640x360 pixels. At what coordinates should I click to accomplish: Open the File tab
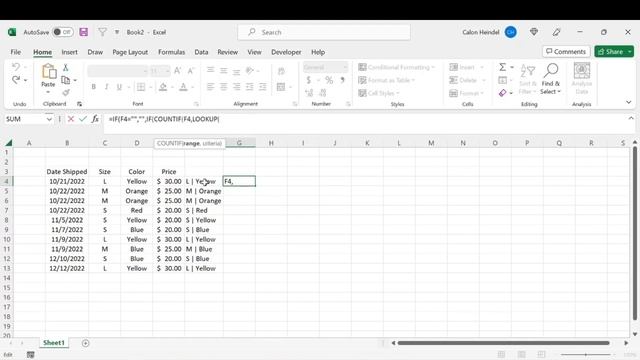pyautogui.click(x=16, y=52)
